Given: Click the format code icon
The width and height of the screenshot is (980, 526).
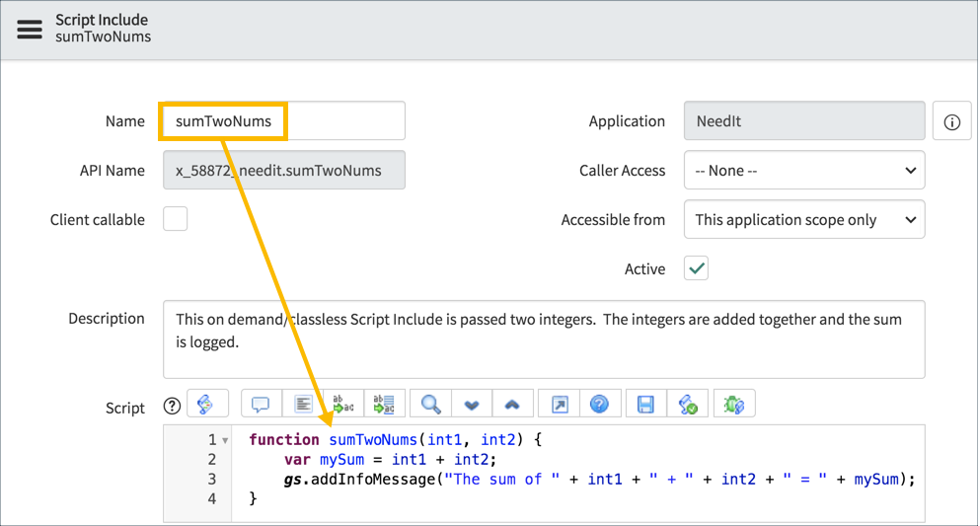Looking at the screenshot, I should tap(303, 405).
